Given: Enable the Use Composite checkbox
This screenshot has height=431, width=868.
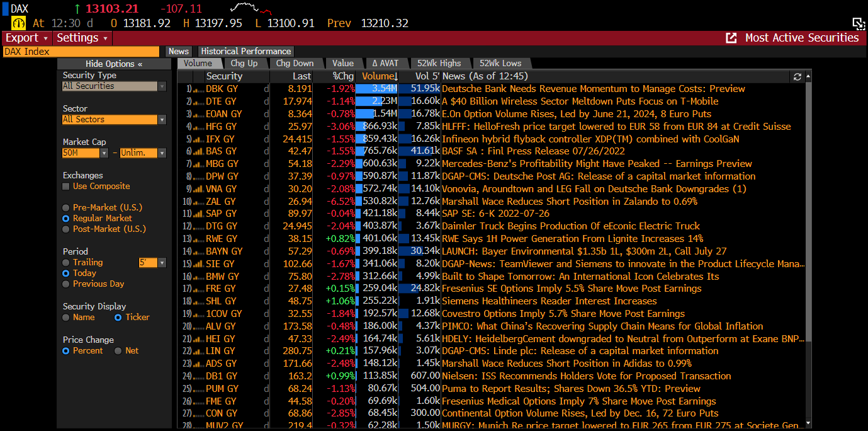Looking at the screenshot, I should click(x=66, y=187).
